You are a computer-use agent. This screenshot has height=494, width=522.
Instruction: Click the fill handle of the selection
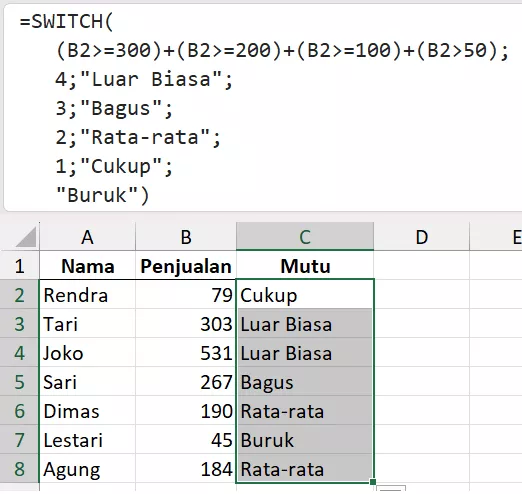(373, 482)
